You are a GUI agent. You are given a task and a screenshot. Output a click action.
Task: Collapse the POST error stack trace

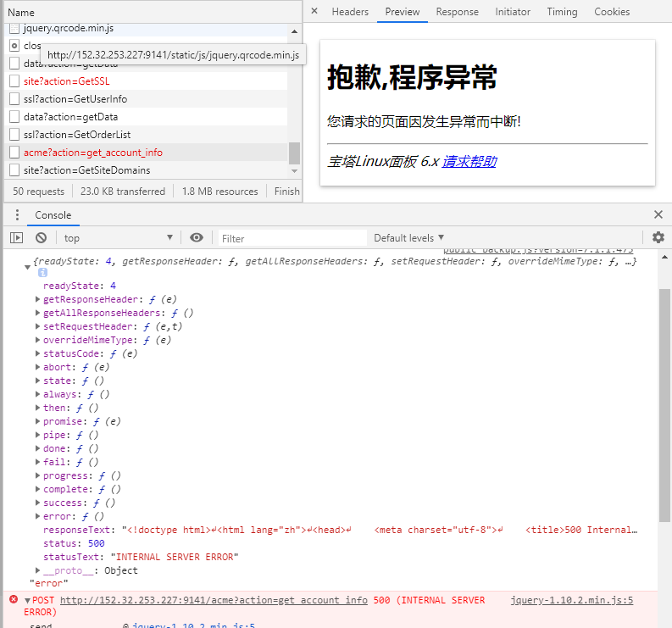coord(27,601)
